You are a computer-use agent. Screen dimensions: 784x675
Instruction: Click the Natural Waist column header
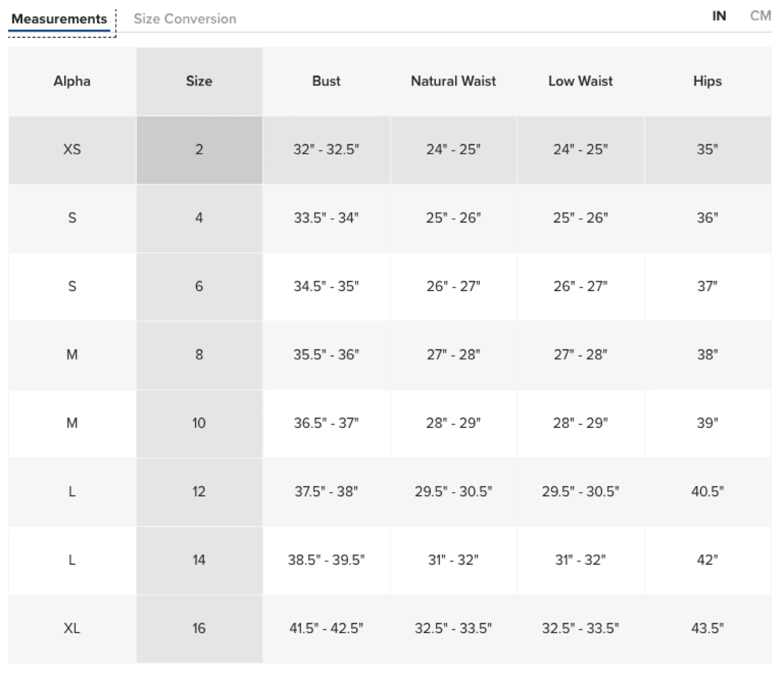pos(453,81)
